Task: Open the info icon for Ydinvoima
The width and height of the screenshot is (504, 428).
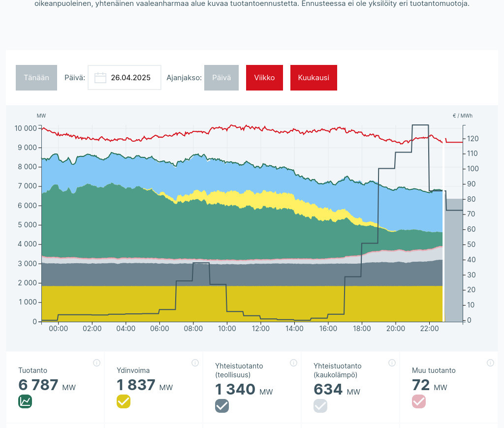Action: click(x=195, y=363)
